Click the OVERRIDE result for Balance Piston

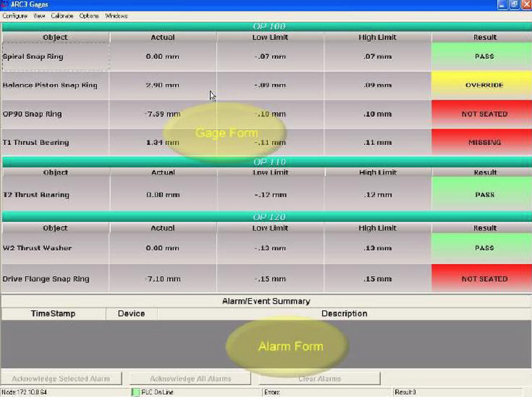481,85
